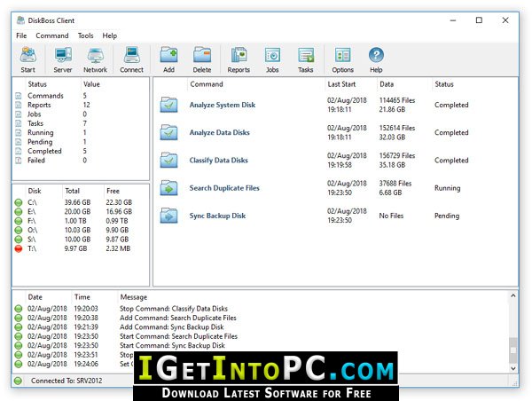Image resolution: width=532 pixels, height=401 pixels.
Task: Click the green status icon for E:\ disk
Action: [x=19, y=212]
